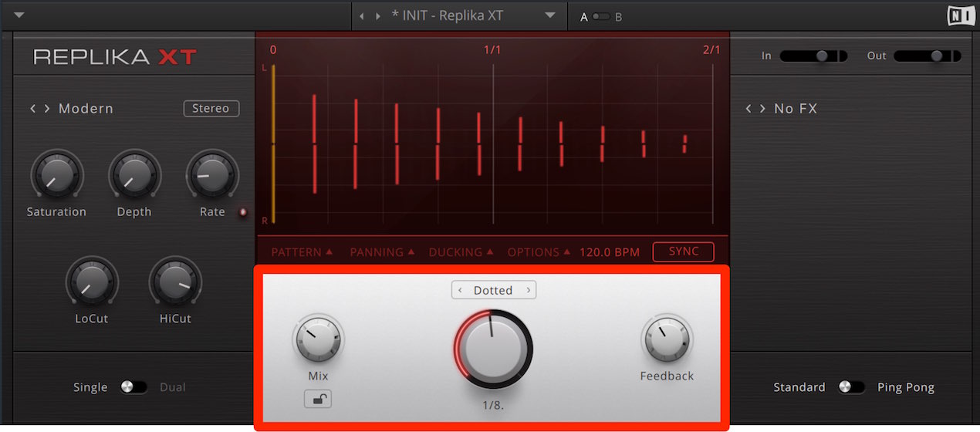Click the Out level slider
This screenshot has width=980, height=432.
pyautogui.click(x=928, y=56)
